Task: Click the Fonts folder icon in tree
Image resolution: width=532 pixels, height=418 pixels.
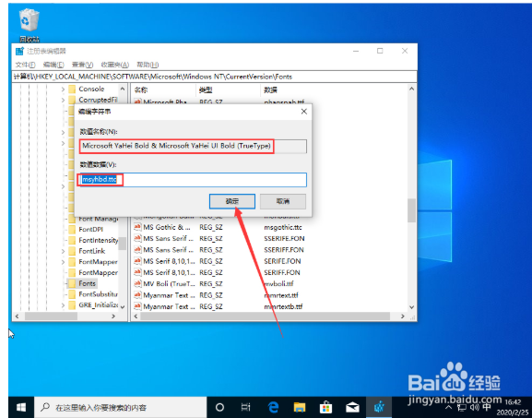Action: click(72, 283)
